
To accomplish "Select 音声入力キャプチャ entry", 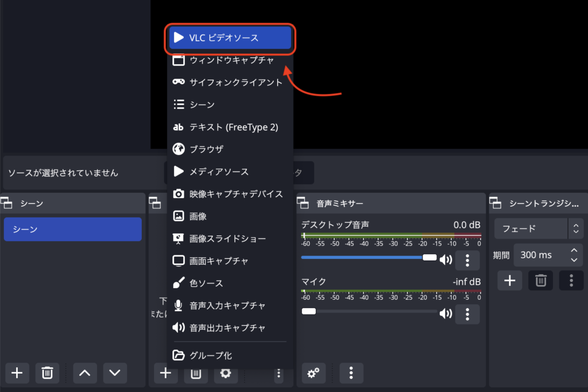I will (230, 305).
